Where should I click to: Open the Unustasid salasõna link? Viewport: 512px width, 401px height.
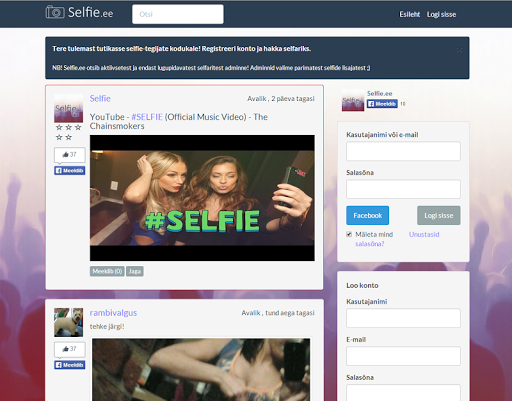(397, 239)
